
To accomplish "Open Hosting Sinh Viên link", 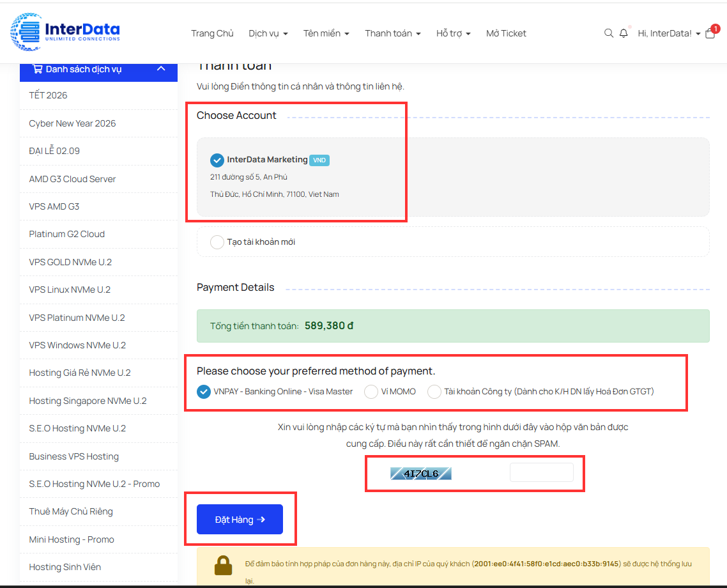I will [x=65, y=567].
